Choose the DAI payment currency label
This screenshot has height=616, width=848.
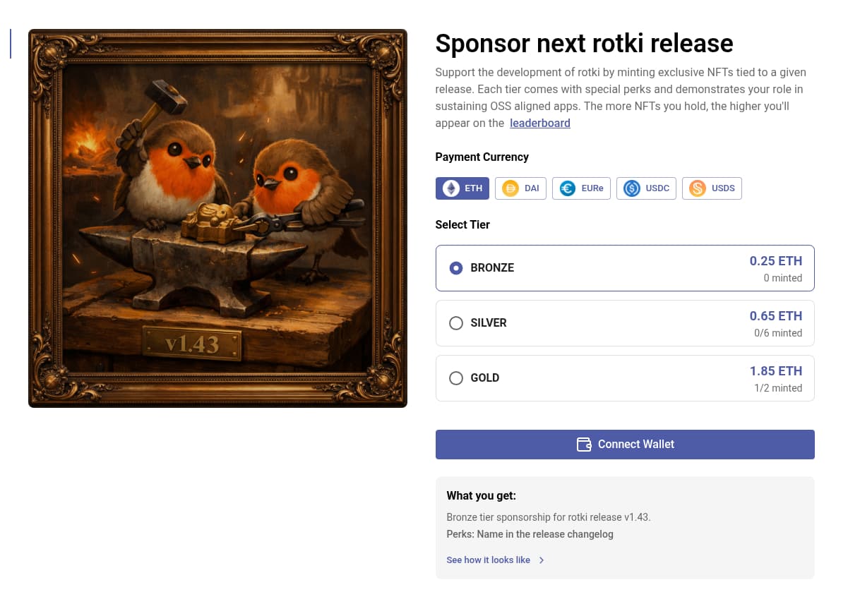(532, 188)
